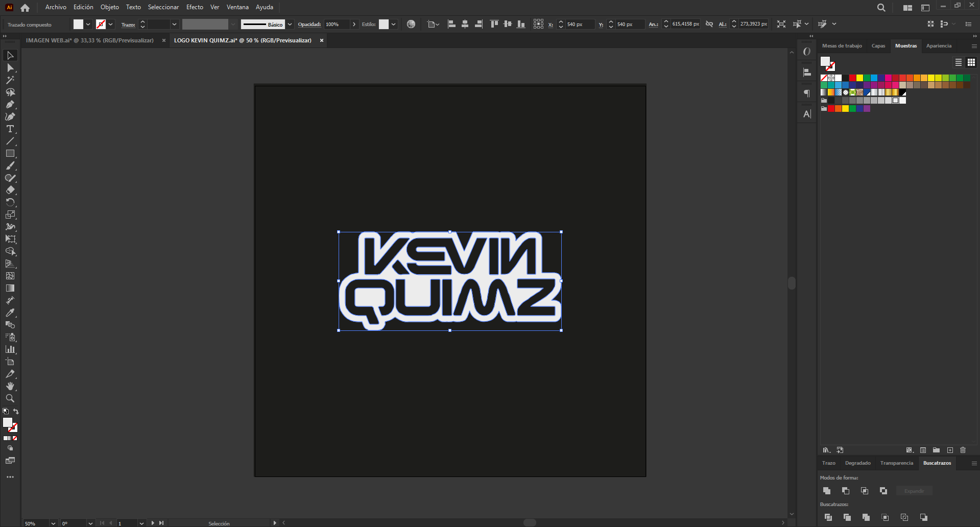
Task: Select the Pen tool
Action: tap(10, 105)
